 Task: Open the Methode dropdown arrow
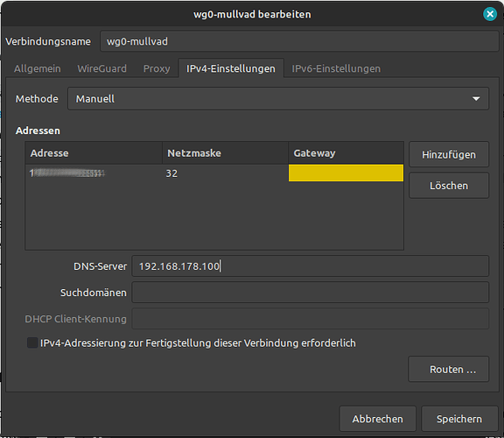[476, 99]
